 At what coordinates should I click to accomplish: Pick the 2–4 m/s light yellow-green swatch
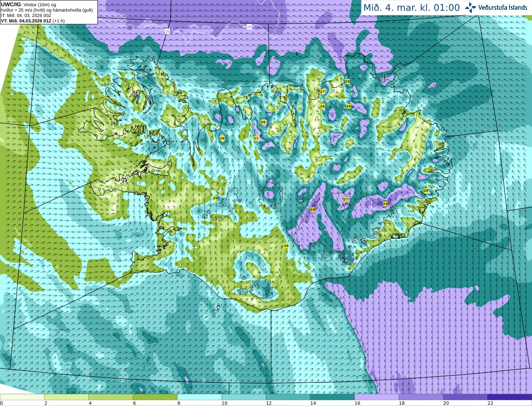pos(66,397)
